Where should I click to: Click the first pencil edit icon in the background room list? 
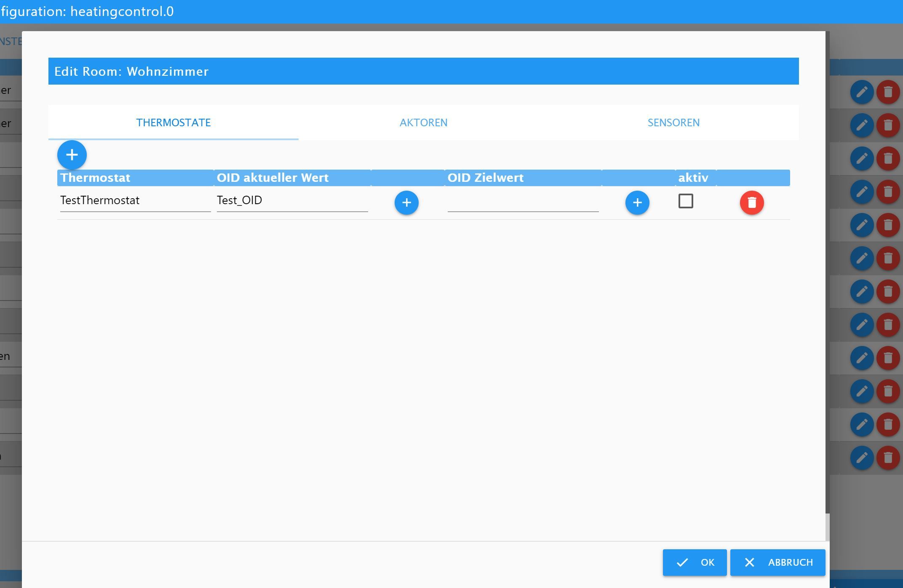point(862,92)
